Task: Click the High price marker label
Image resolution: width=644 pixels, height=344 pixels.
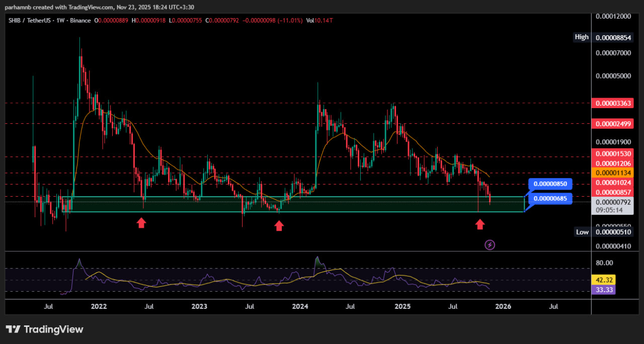Action: pos(581,37)
